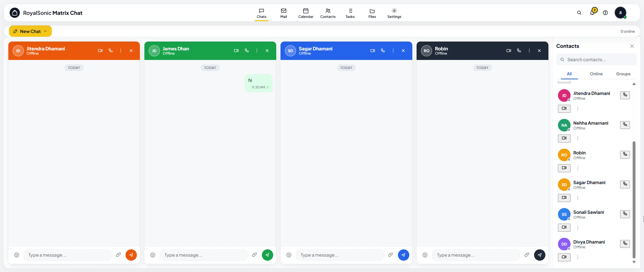Open more options in James Dhan chat header
The height and width of the screenshot is (272, 644).
click(x=257, y=51)
